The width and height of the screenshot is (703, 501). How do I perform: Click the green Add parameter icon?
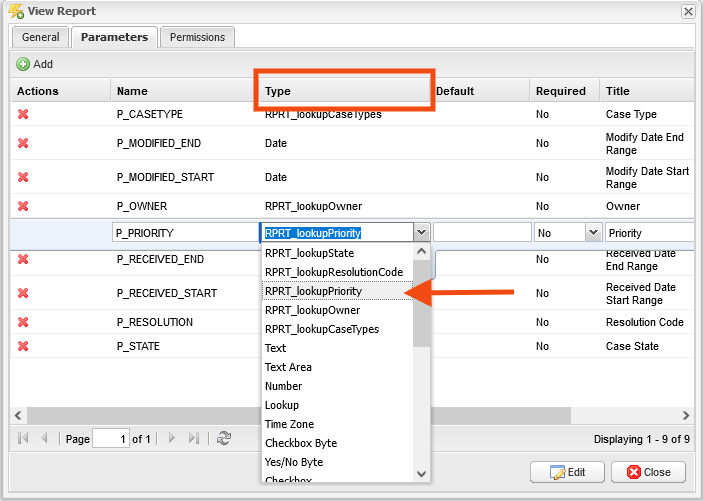tap(23, 64)
